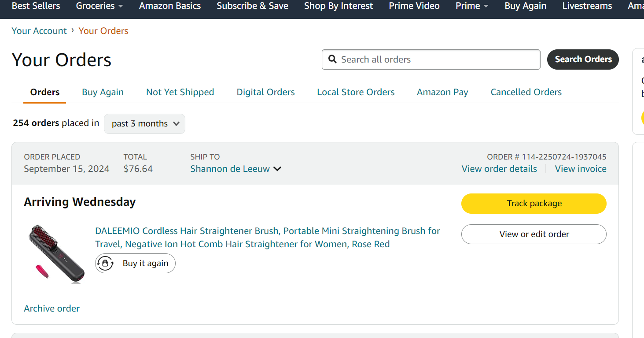Click the September 15, 2024 order date
The width and height of the screenshot is (644, 338).
coord(66,169)
